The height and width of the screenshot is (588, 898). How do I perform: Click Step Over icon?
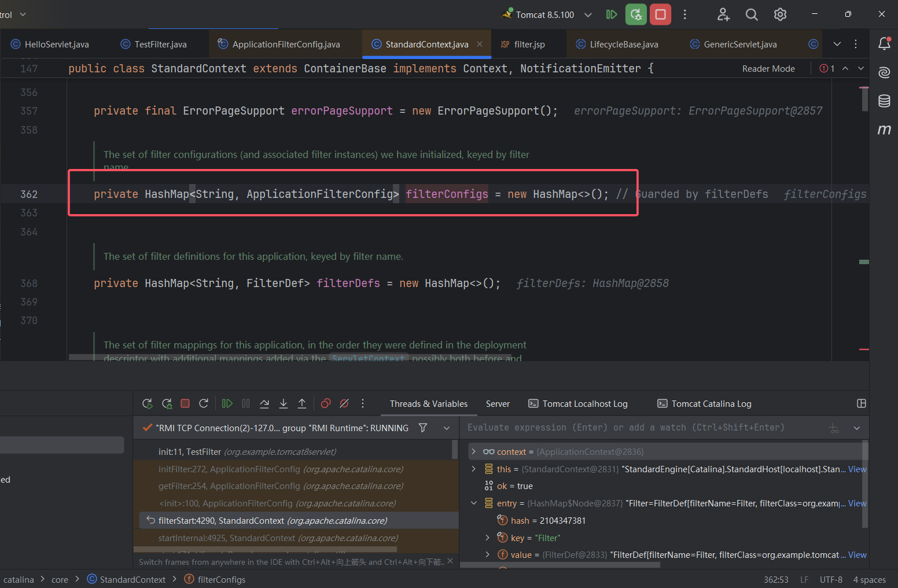click(x=264, y=403)
